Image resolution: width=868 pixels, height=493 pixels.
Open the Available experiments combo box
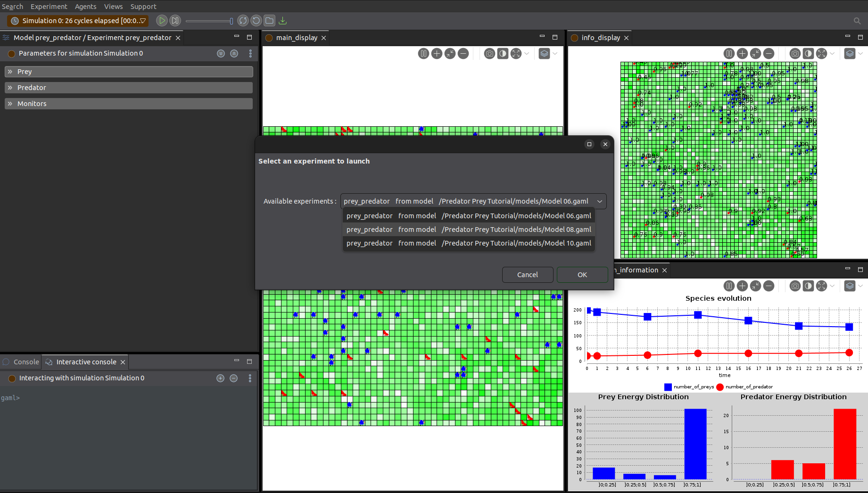473,201
